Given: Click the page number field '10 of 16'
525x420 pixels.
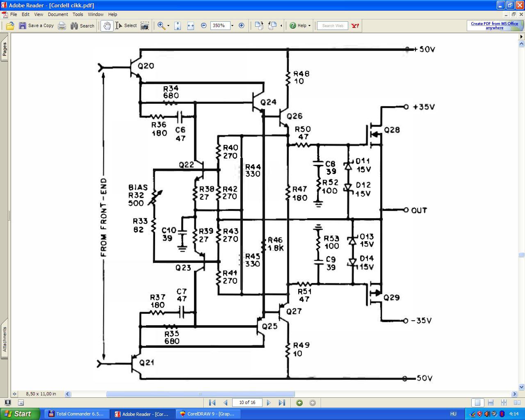Looking at the screenshot, I should [x=247, y=402].
